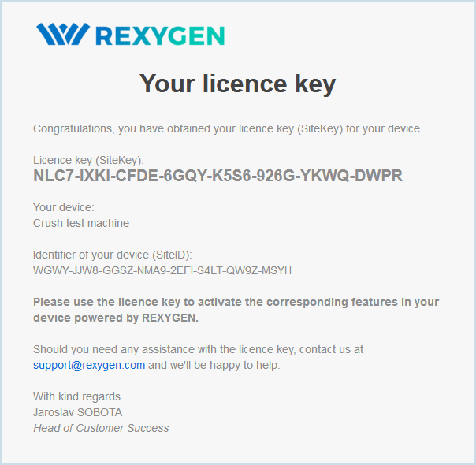Image resolution: width=476 pixels, height=465 pixels.
Task: Click the Congratulations intro sentence
Action: pos(228,128)
